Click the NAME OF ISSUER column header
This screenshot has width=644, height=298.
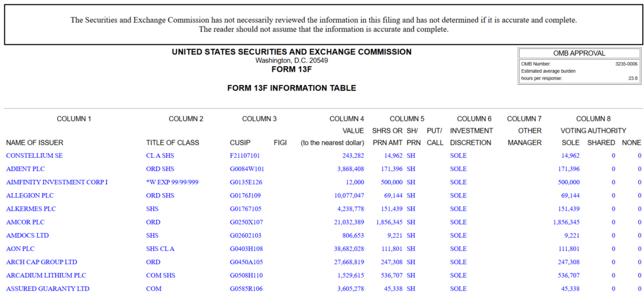pyautogui.click(x=35, y=143)
